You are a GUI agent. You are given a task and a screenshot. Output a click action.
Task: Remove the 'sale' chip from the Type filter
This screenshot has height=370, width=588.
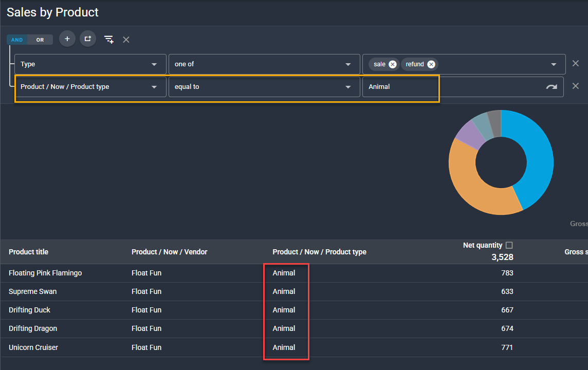(393, 64)
